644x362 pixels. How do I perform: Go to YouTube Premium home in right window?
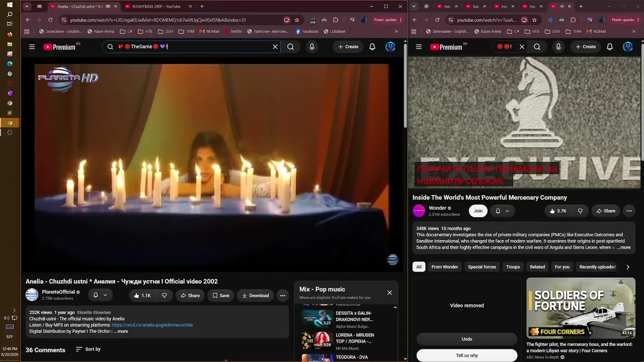click(x=446, y=47)
